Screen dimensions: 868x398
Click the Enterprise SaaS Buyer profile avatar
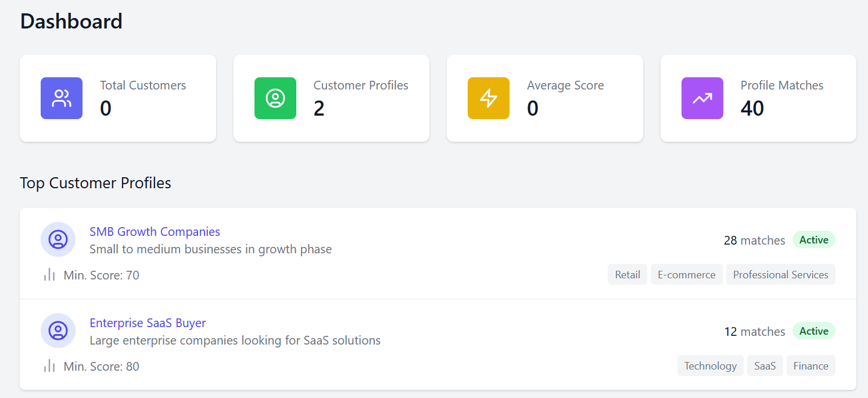point(58,331)
